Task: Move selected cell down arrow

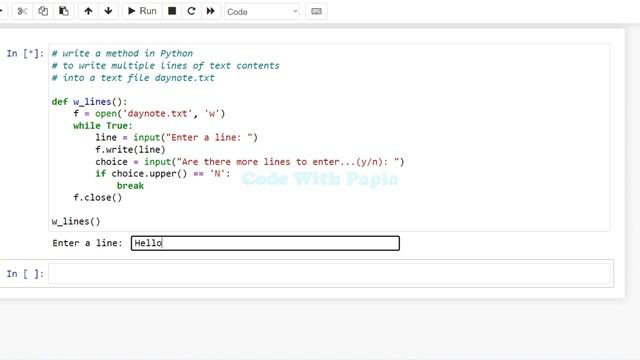Action: pos(108,11)
